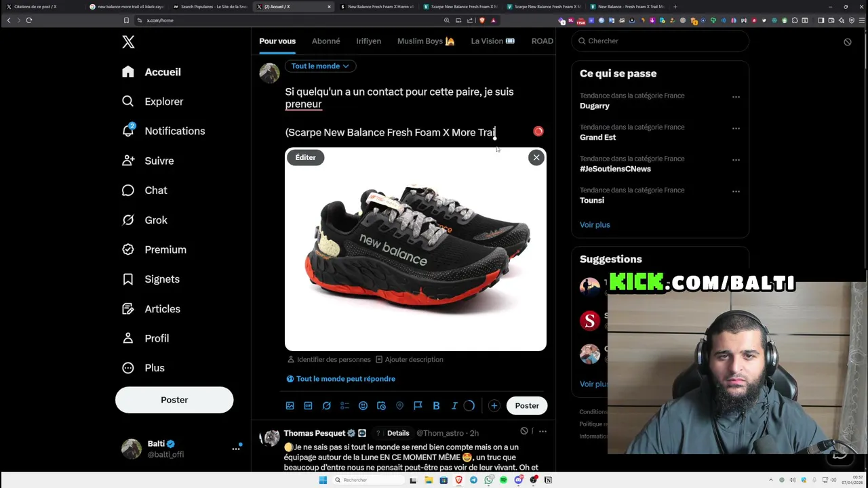Add another post to thread
868x488 pixels.
(494, 405)
